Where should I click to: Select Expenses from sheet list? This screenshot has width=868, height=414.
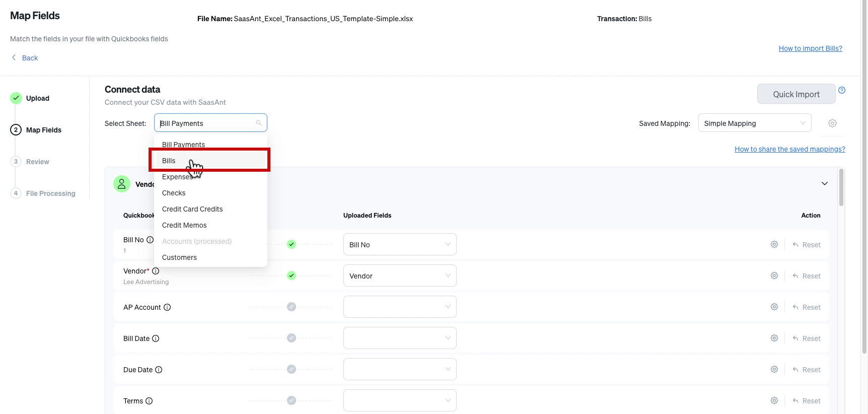point(210,177)
